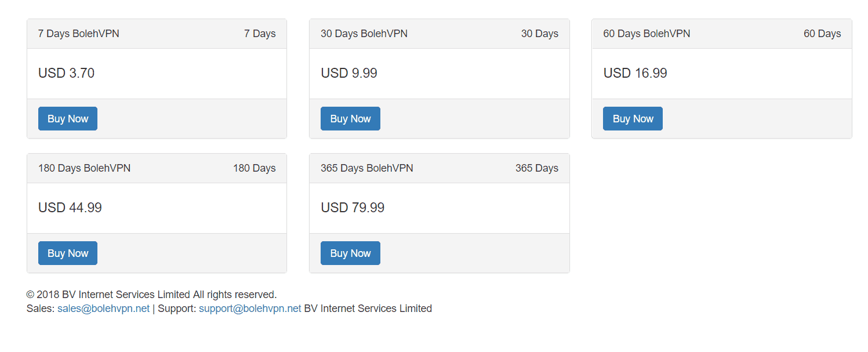
Task: Click the 30 Days BolehVPN panel heading
Action: 364,34
